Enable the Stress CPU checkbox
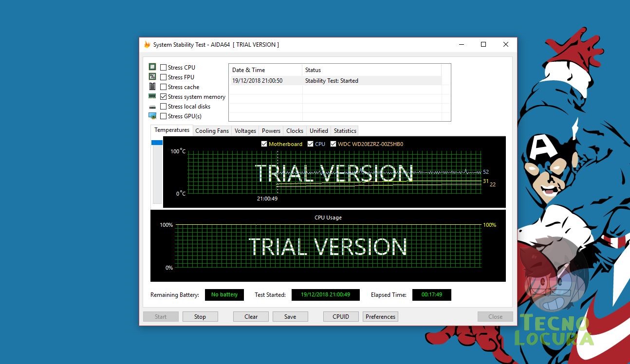Viewport: 630px width, 364px height. (164, 68)
